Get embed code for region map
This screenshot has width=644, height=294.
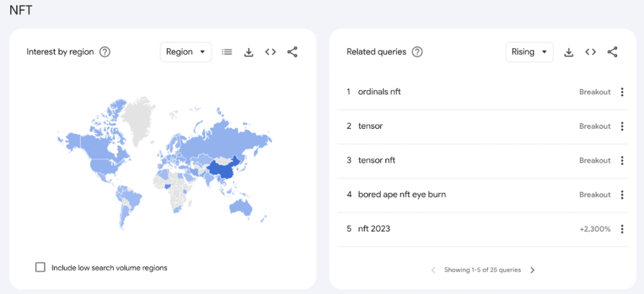(x=271, y=52)
